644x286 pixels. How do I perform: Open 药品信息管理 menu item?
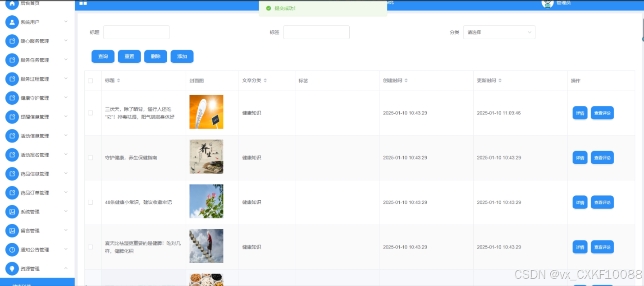pos(37,174)
